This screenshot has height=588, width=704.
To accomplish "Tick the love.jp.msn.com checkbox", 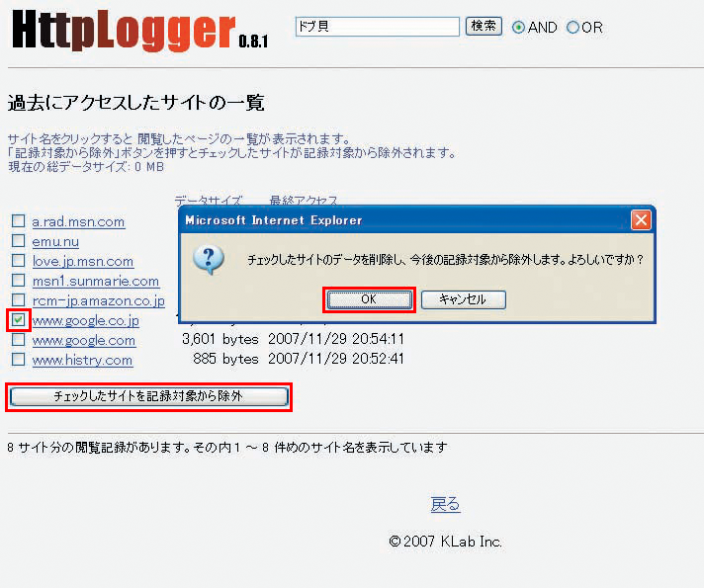I will pyautogui.click(x=18, y=260).
